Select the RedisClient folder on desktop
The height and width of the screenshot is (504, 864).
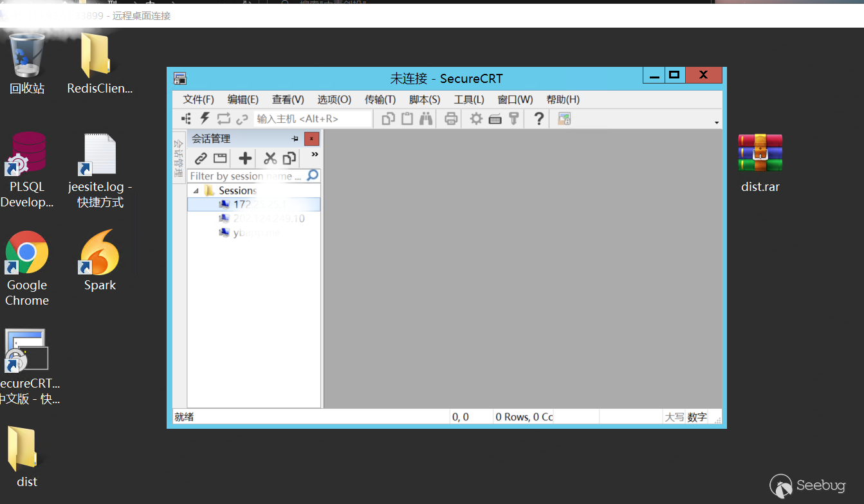tap(100, 64)
